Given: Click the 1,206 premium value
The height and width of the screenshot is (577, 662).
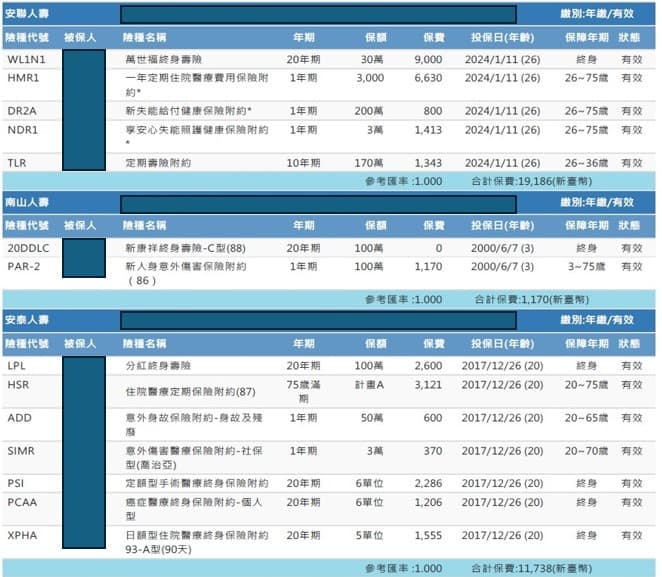Looking at the screenshot, I should [x=428, y=502].
